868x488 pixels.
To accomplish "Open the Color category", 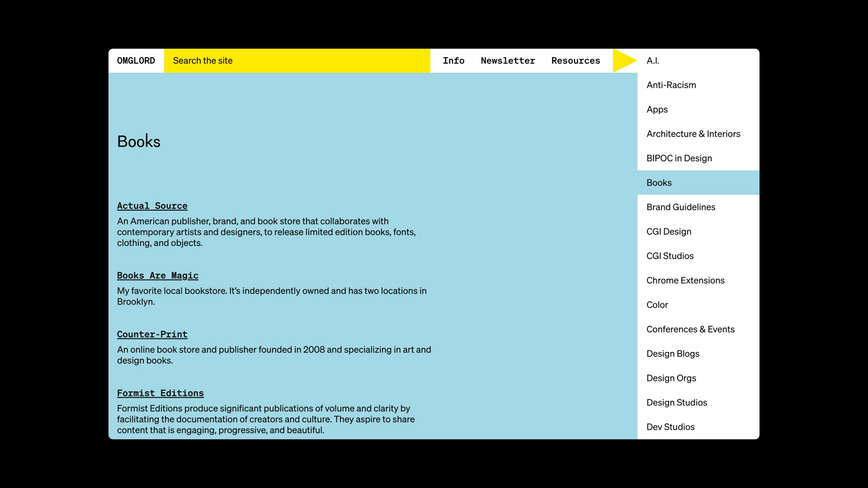I will tap(698, 305).
